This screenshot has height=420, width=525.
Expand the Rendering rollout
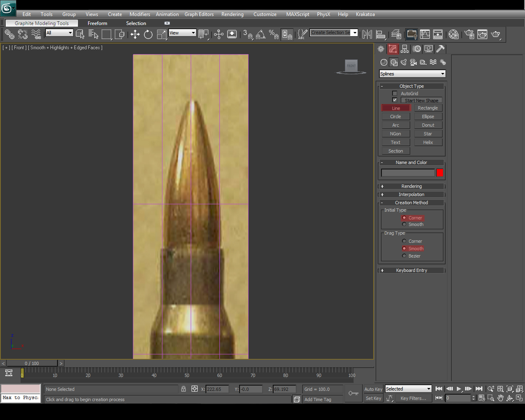coord(411,186)
